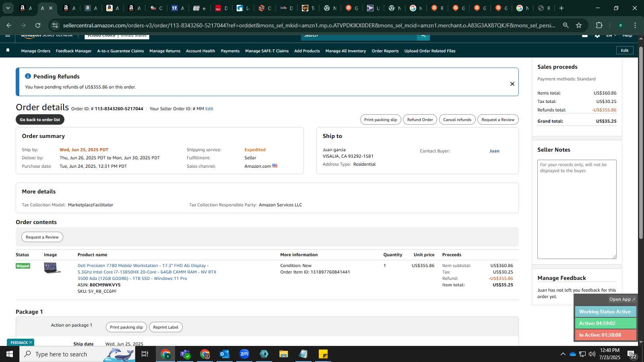644x362 pixels.
Task: Open Order Reports menu item
Action: click(x=385, y=51)
